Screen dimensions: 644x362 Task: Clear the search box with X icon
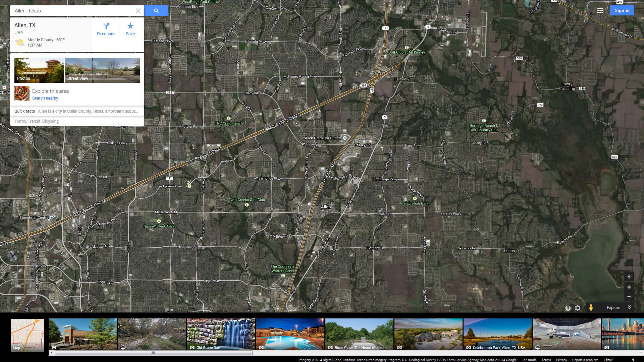click(138, 11)
